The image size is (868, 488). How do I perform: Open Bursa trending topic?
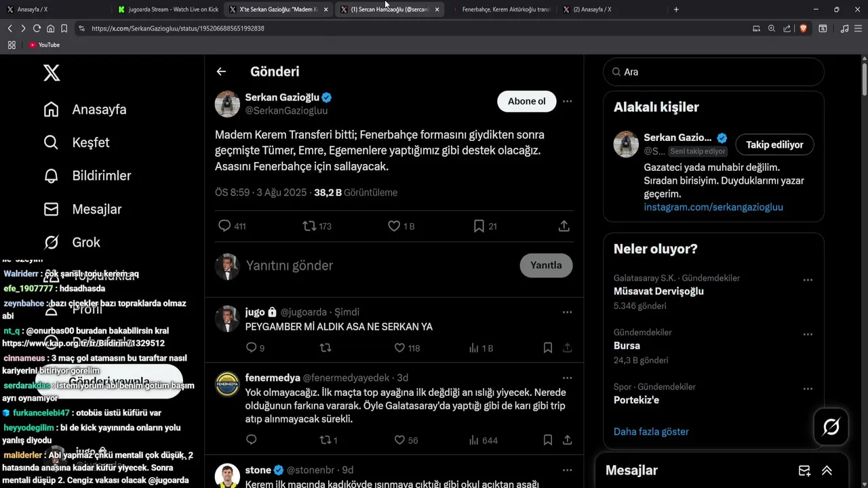coord(627,346)
